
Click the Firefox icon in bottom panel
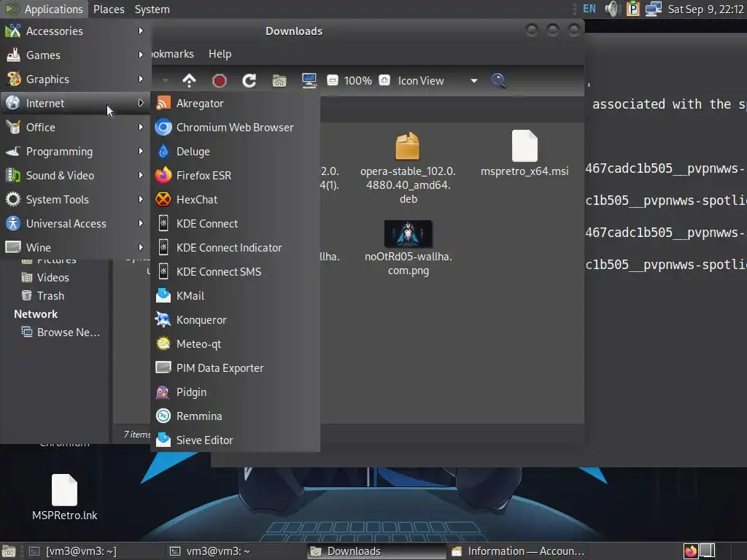click(x=691, y=551)
